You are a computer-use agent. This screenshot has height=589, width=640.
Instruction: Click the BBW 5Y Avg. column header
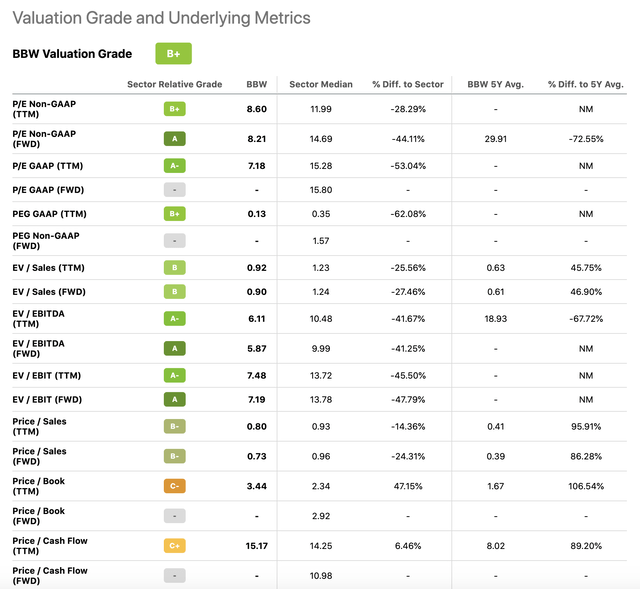pyautogui.click(x=496, y=84)
